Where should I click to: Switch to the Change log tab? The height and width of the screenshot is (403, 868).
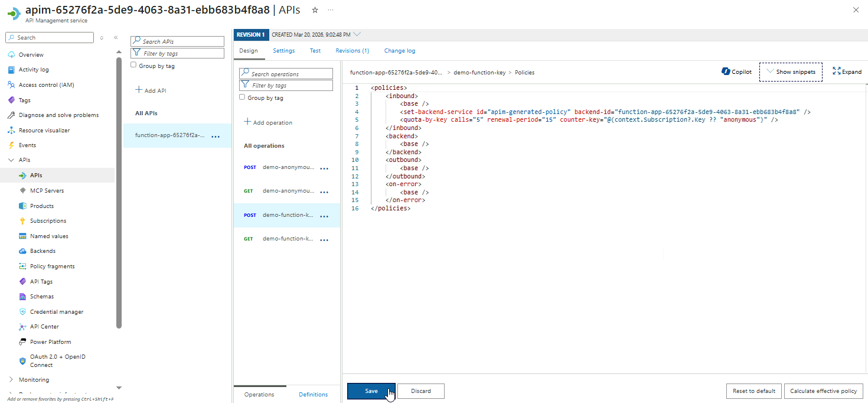tap(399, 51)
